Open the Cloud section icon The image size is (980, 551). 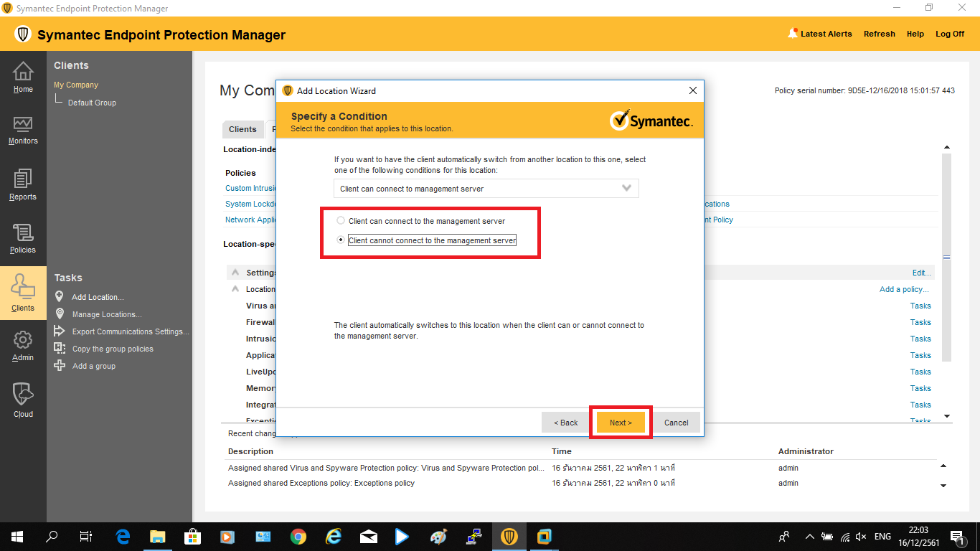pyautogui.click(x=23, y=399)
